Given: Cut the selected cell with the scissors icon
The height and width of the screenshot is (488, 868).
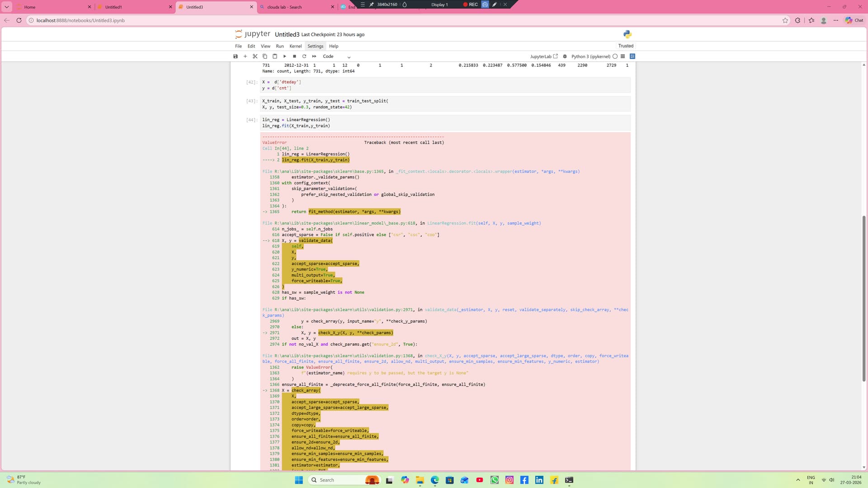Looking at the screenshot, I should pos(255,56).
